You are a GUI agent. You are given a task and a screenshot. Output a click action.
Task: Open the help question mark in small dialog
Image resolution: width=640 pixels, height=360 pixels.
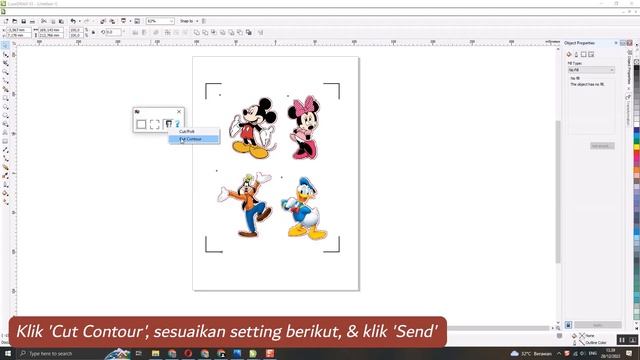(x=178, y=124)
